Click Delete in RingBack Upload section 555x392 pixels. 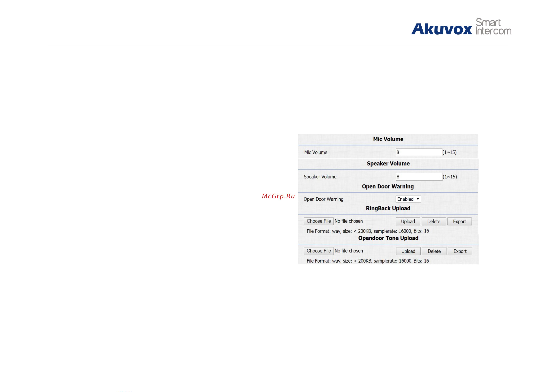click(434, 221)
